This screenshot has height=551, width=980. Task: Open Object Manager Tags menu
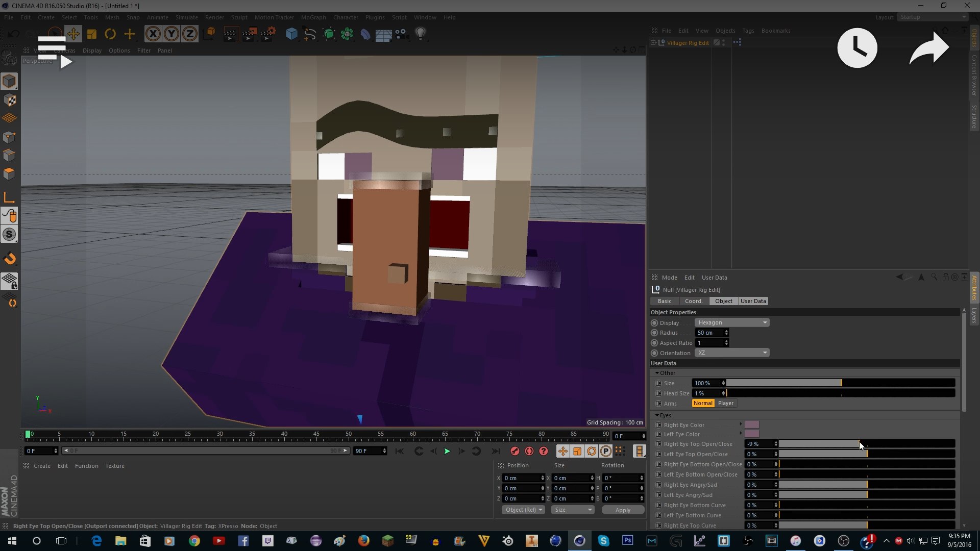pos(748,31)
